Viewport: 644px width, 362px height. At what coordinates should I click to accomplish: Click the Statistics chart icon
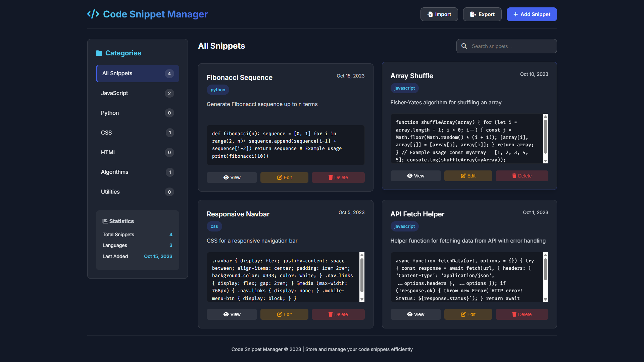pyautogui.click(x=105, y=221)
